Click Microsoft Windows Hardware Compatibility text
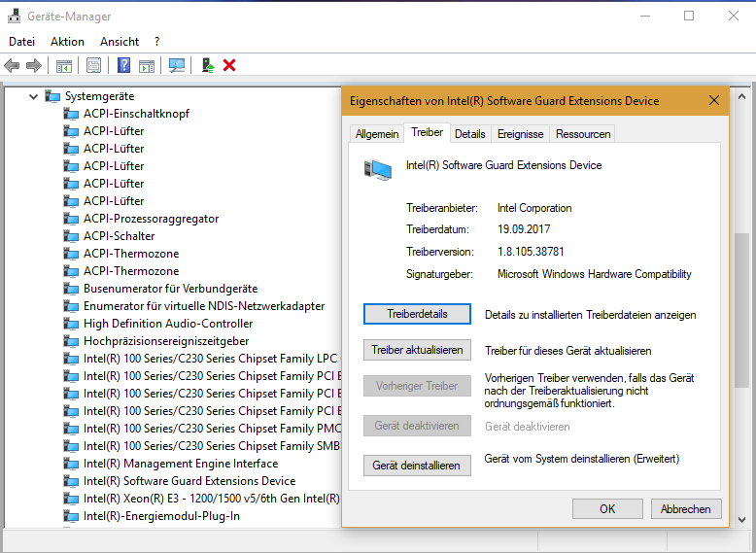This screenshot has height=553, width=756. tap(594, 274)
